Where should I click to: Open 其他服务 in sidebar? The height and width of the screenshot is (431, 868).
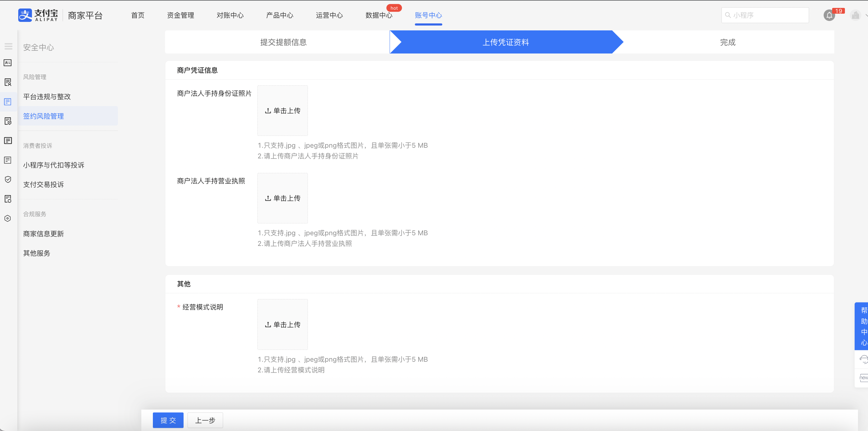coord(36,253)
